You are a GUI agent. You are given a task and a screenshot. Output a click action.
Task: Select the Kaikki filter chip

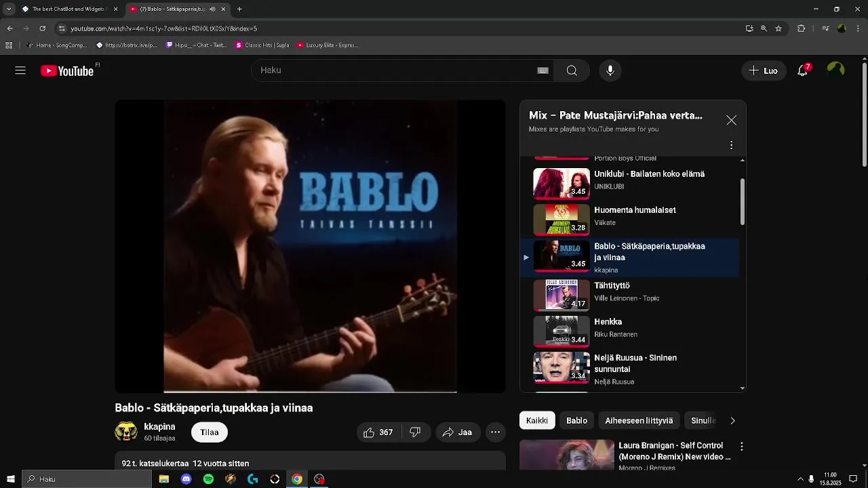(x=537, y=421)
